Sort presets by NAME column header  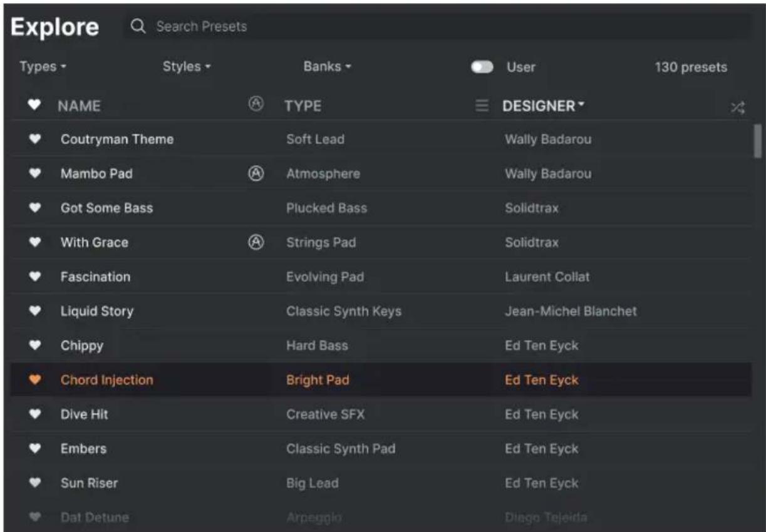click(x=79, y=106)
